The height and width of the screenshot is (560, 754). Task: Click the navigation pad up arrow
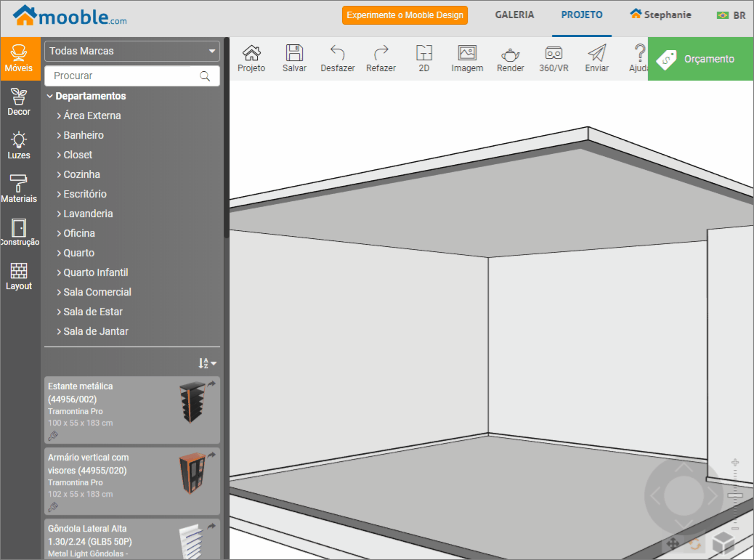[684, 467]
